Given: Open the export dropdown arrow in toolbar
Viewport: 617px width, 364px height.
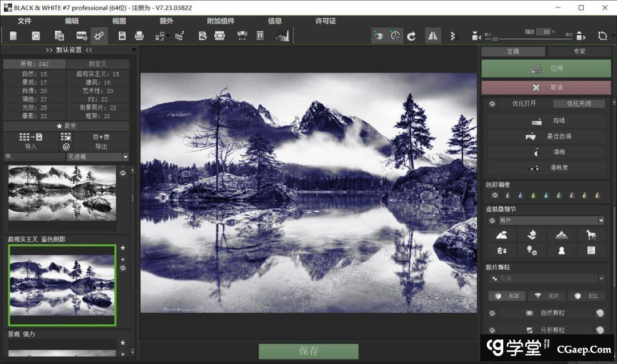Looking at the screenshot, I should tap(167, 37).
